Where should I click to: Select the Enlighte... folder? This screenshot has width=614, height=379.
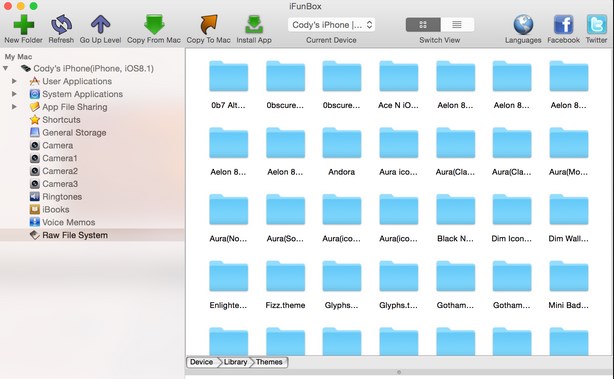[x=228, y=276]
